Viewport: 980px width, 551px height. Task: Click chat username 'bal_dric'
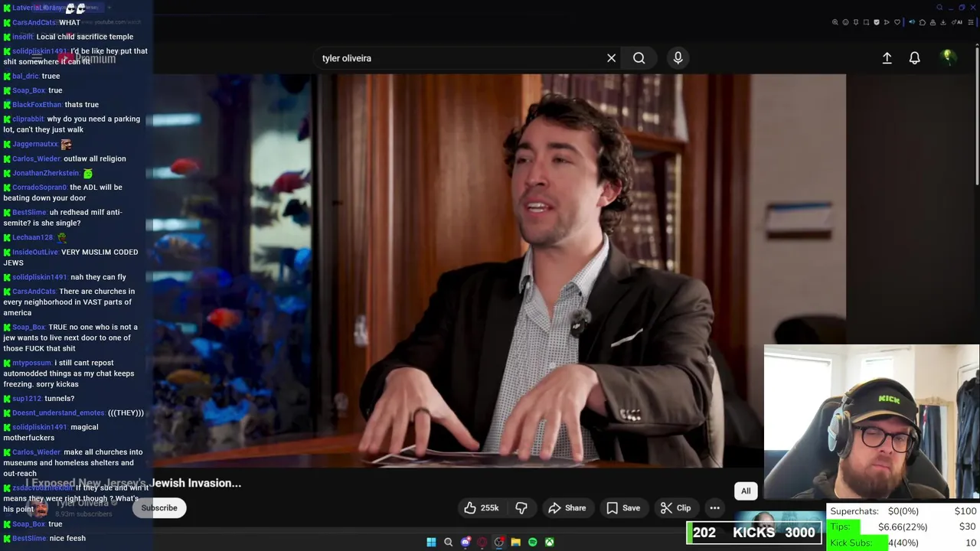pyautogui.click(x=25, y=76)
